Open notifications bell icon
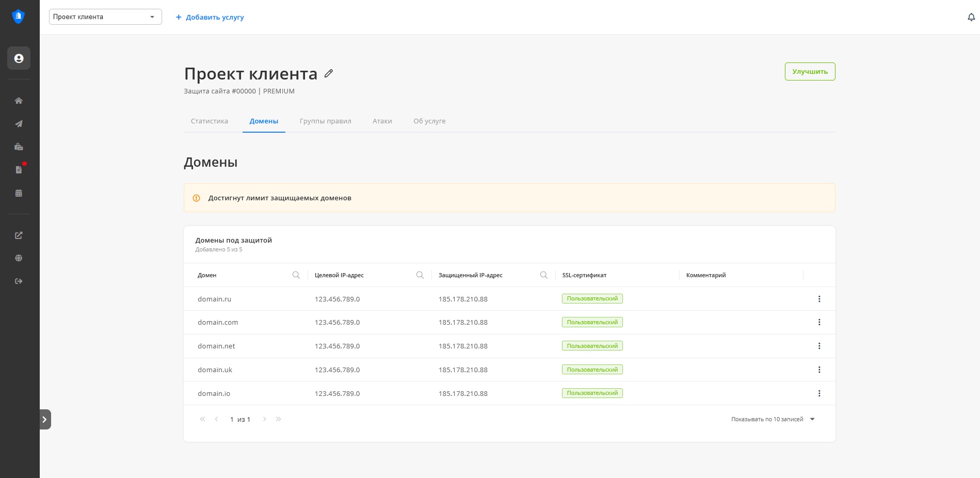 pos(971,18)
